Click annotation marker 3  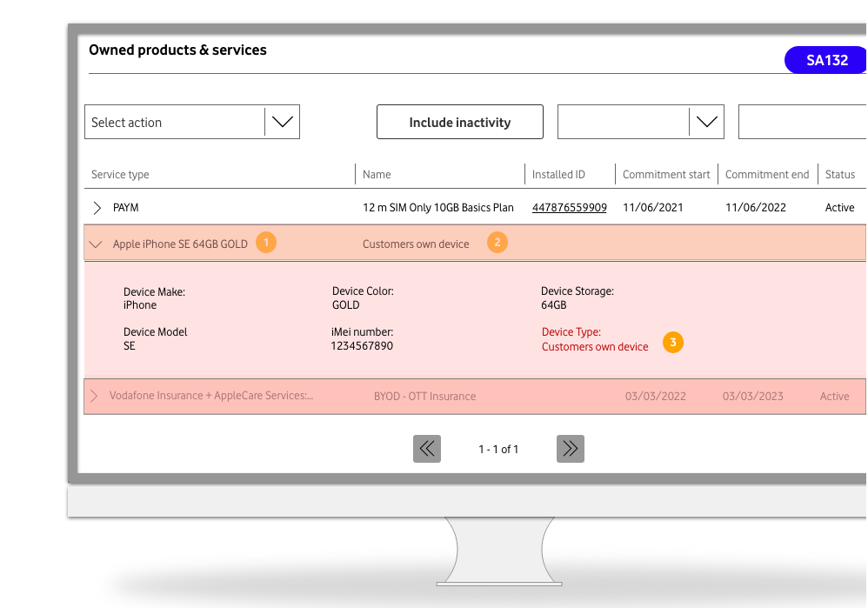tap(672, 343)
